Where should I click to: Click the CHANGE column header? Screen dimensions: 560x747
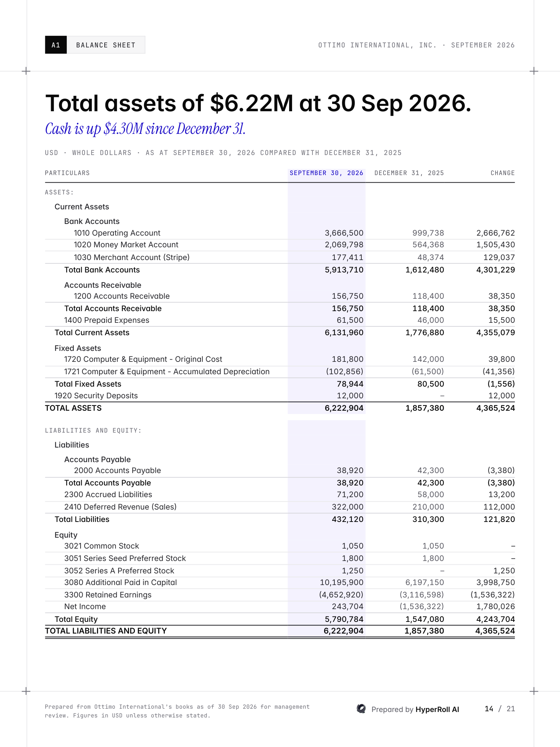click(502, 173)
